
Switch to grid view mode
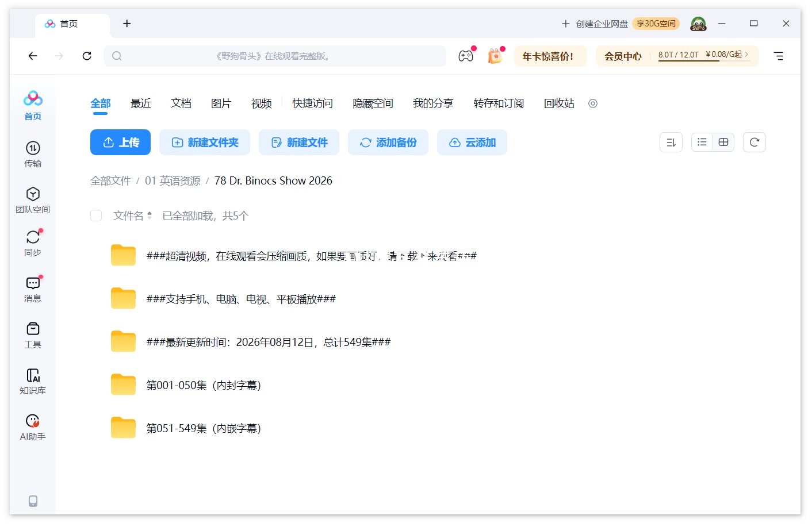tap(723, 142)
